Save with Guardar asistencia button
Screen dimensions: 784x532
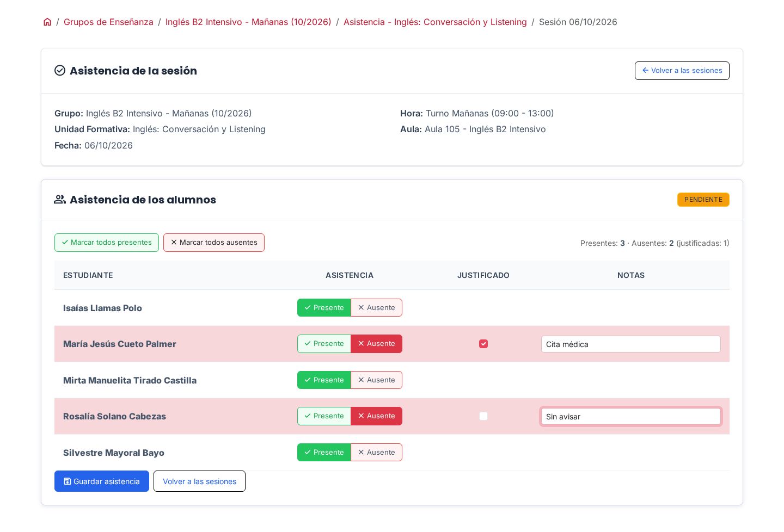coord(102,481)
